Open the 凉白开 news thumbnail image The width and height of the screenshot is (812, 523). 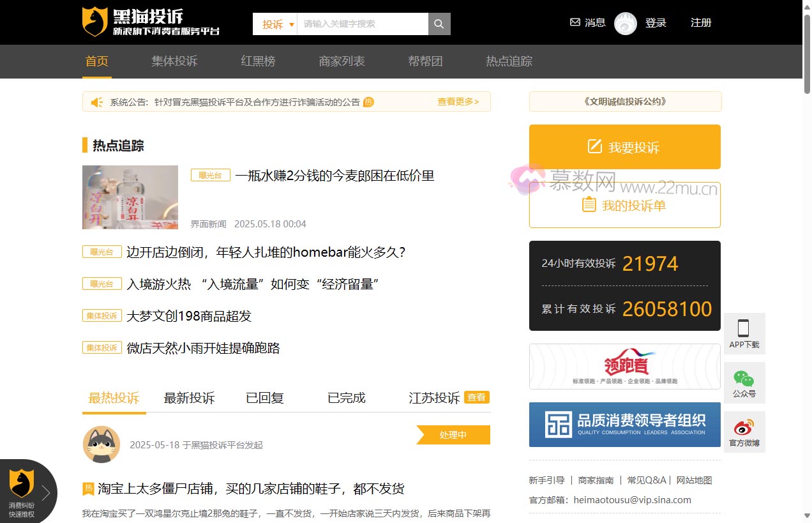point(130,197)
